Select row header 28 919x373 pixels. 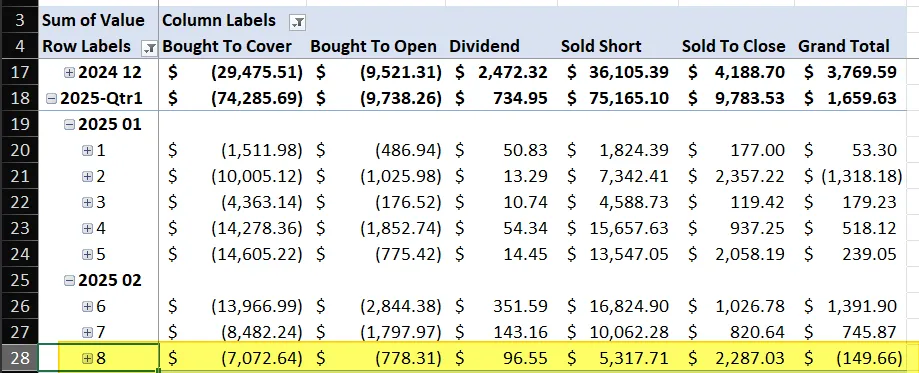click(x=19, y=358)
